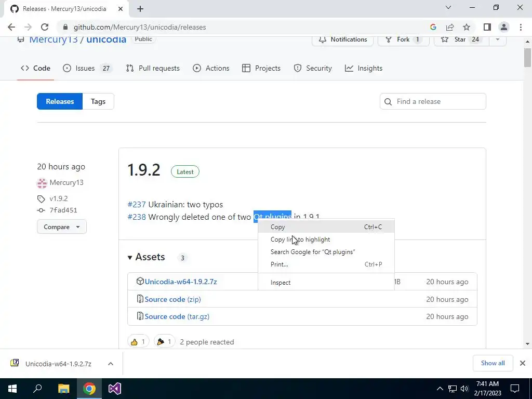This screenshot has height=399, width=532.
Task: Choose Copy from the context menu
Action: point(326,227)
